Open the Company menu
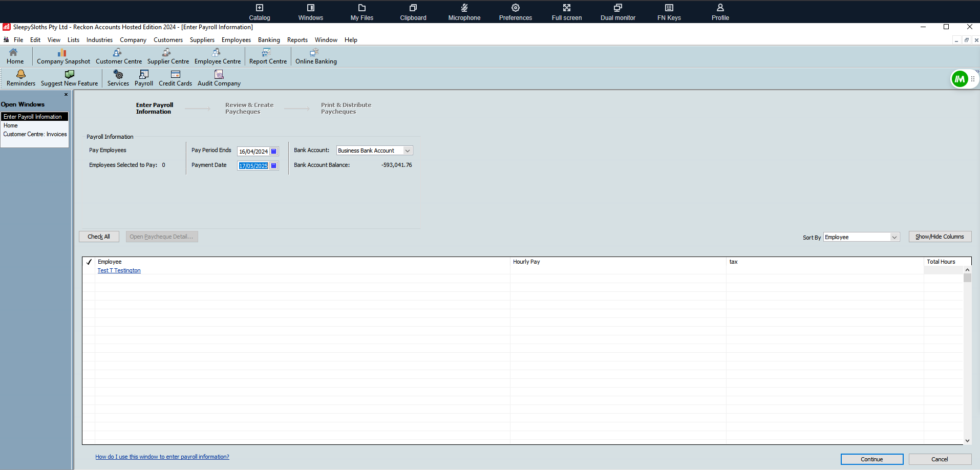This screenshot has height=470, width=980. click(x=133, y=40)
